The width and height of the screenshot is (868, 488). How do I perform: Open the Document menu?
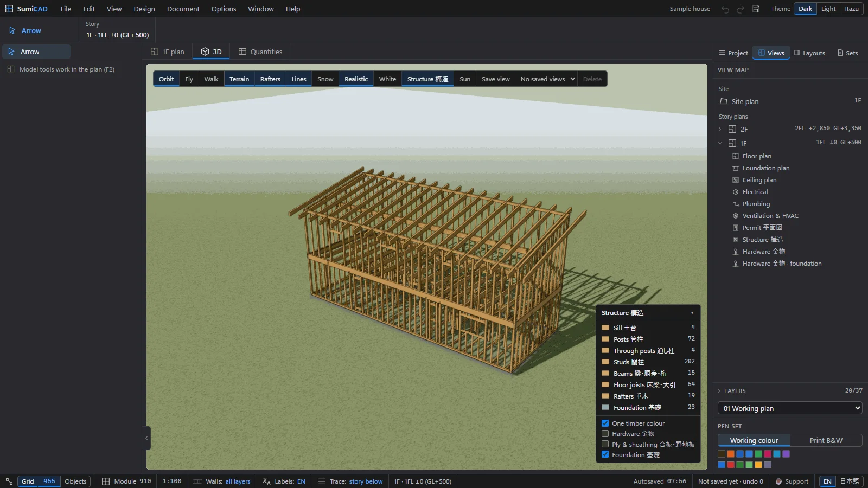tap(183, 9)
